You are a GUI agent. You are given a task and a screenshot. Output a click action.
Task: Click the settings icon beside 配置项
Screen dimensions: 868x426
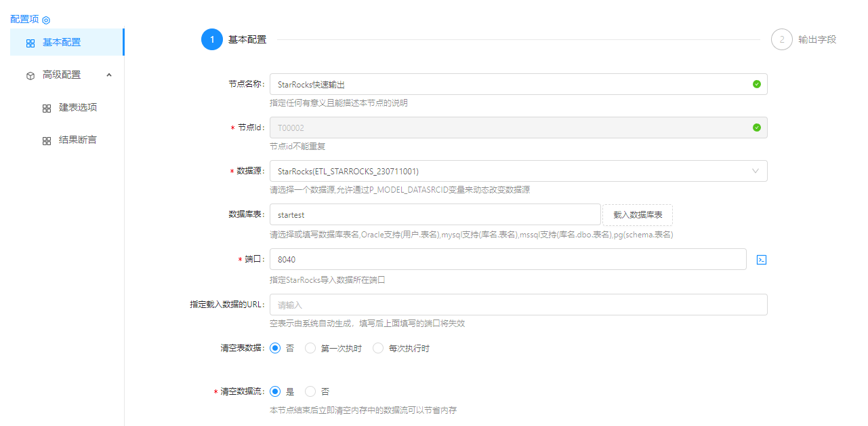point(46,20)
